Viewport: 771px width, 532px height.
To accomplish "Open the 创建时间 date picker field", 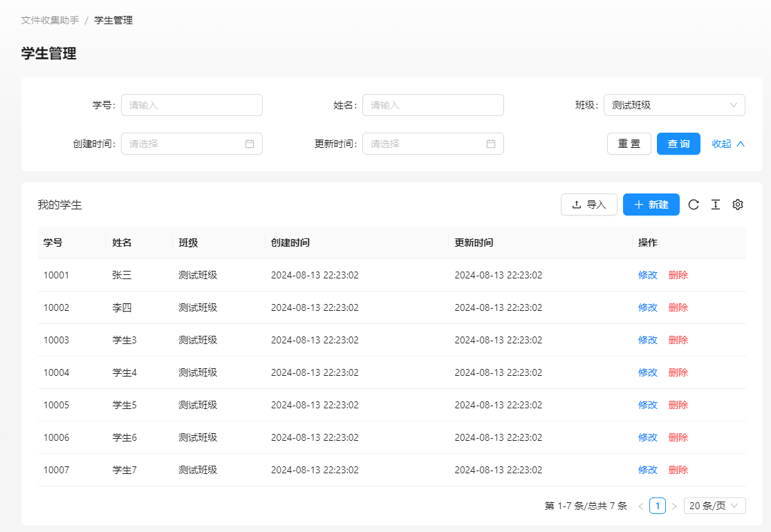I will [192, 144].
